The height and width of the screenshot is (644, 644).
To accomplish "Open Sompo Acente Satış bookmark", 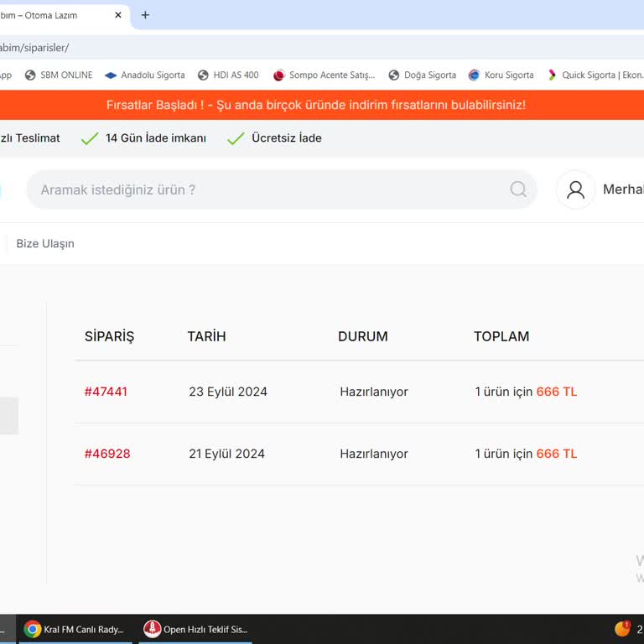I will (324, 75).
